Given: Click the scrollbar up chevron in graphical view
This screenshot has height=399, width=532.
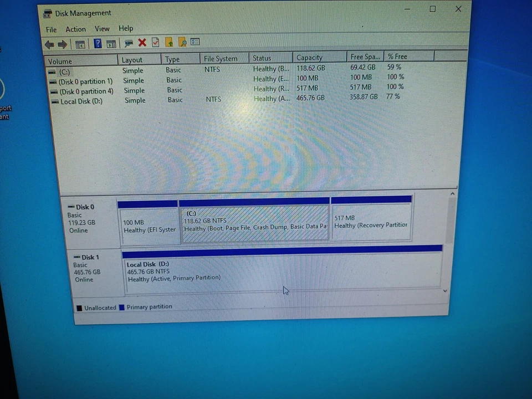Looking at the screenshot, I should [x=452, y=193].
